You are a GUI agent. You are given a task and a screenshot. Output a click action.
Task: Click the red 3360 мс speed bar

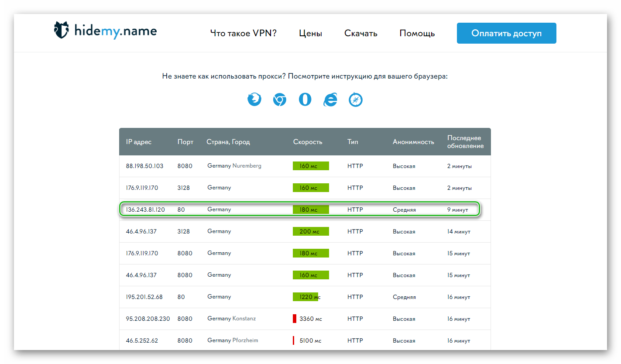(x=295, y=319)
